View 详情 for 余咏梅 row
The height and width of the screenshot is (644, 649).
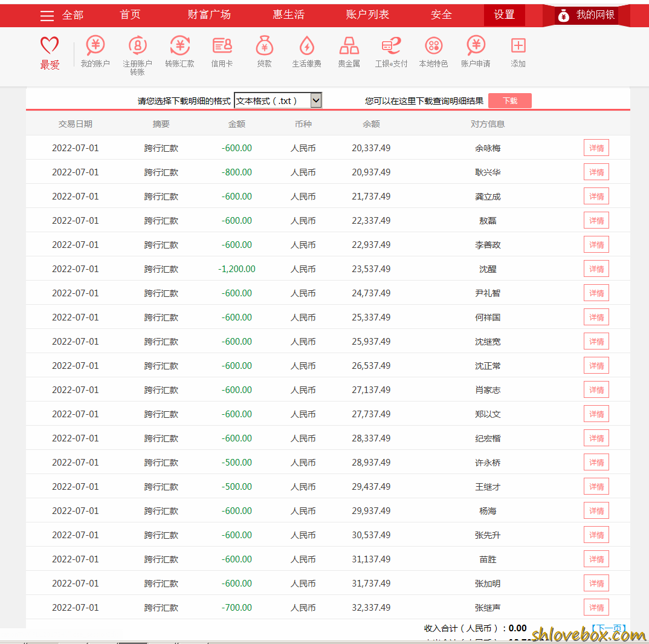point(596,148)
